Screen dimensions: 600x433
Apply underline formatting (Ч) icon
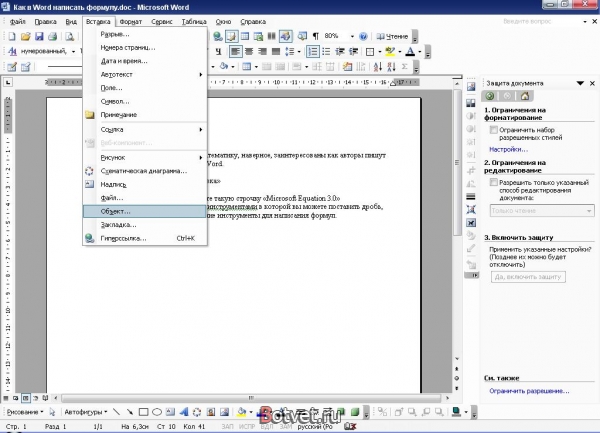point(218,51)
